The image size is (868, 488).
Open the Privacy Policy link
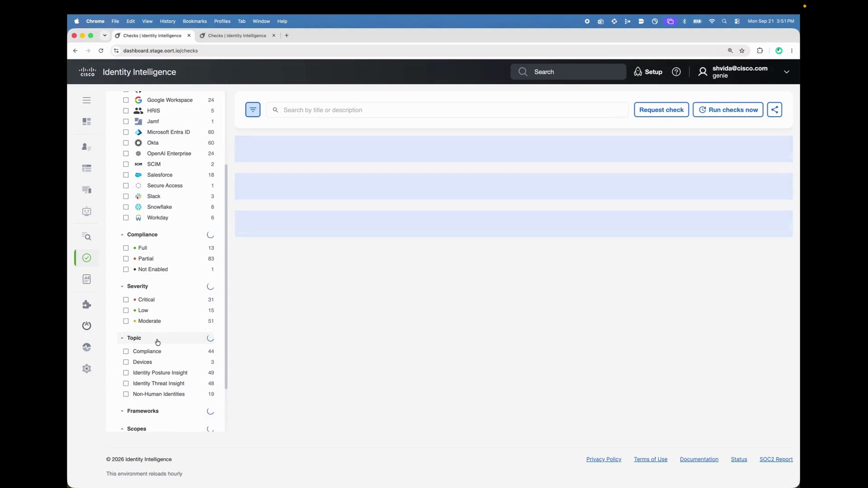604,460
